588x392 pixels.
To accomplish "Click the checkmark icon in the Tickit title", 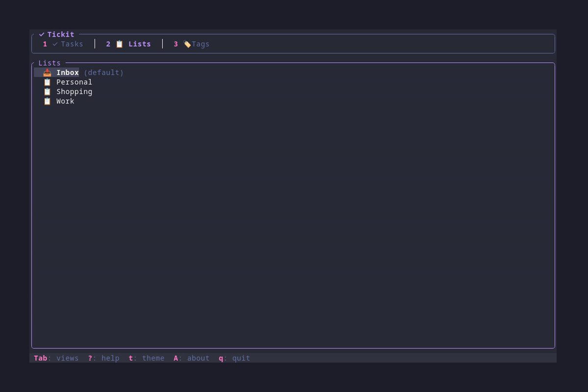I will click(42, 34).
